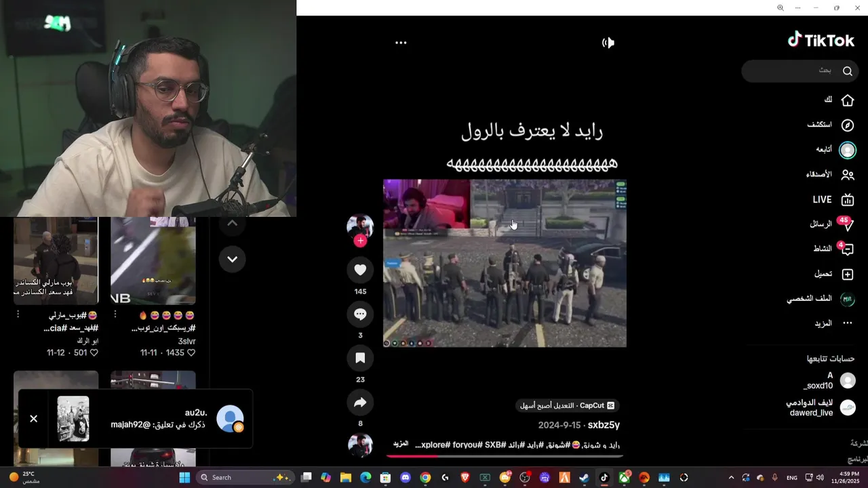Mute the video with the speaker icon
The height and width of the screenshot is (488, 868).
(608, 43)
